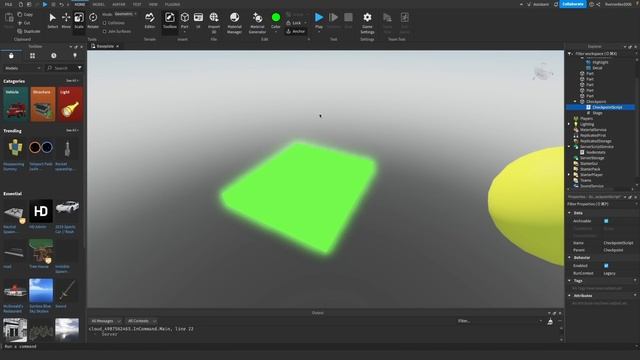Open the Mode Geometric dropdown
The image size is (640, 360).
tap(125, 14)
